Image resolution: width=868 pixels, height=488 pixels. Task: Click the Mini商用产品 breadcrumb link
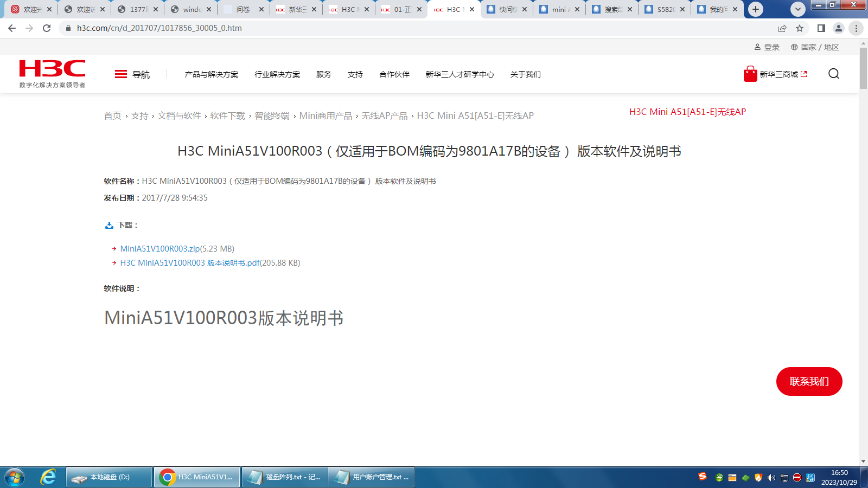326,115
